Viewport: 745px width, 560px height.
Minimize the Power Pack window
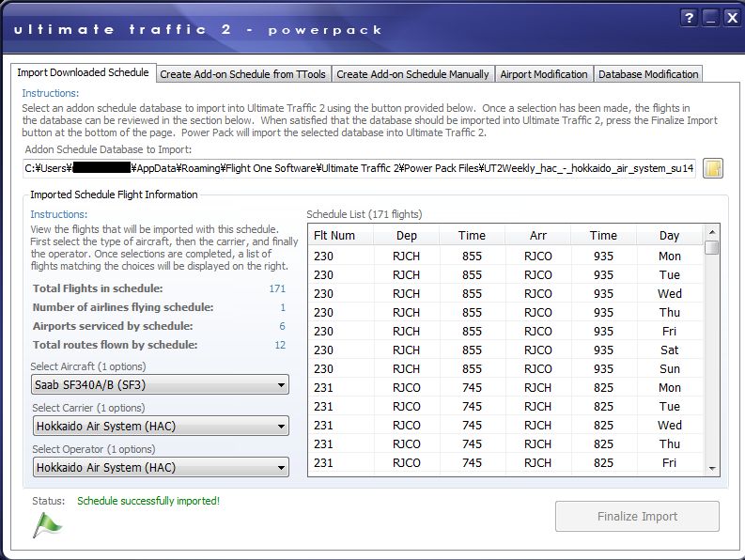pyautogui.click(x=711, y=18)
